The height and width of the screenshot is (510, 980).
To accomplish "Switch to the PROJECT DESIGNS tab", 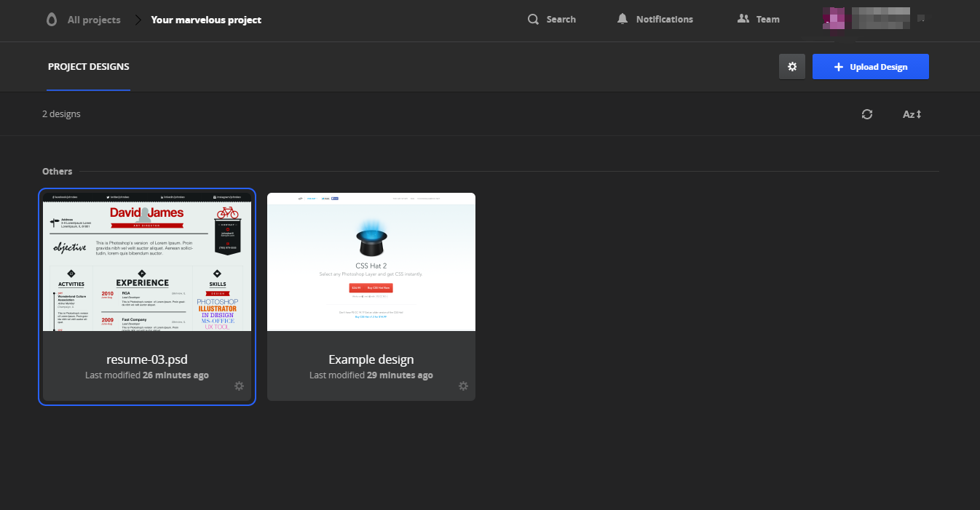I will [x=89, y=67].
